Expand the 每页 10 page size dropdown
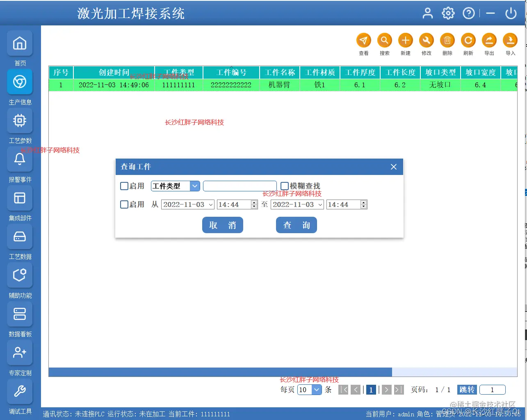This screenshot has width=527, height=420. (317, 390)
